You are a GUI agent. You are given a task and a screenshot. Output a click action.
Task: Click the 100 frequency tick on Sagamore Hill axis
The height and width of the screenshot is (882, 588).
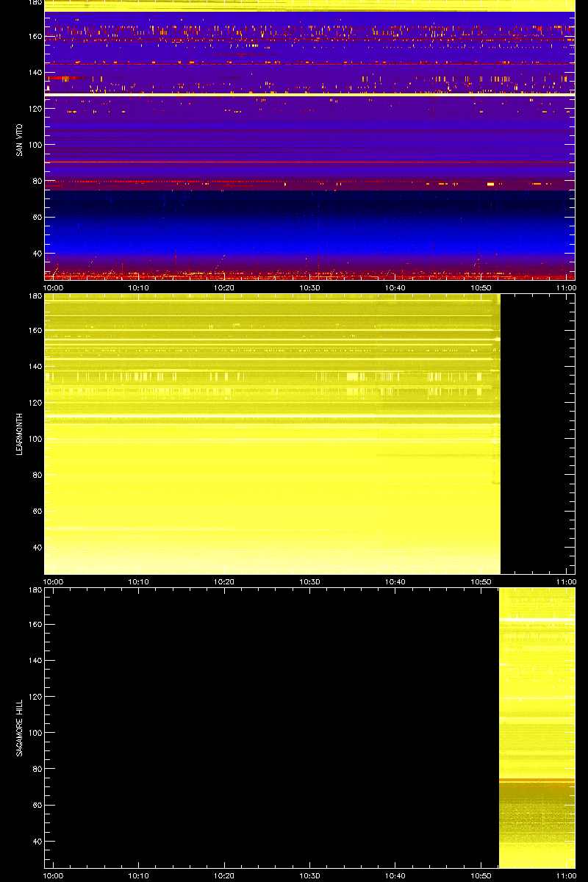pos(34,733)
